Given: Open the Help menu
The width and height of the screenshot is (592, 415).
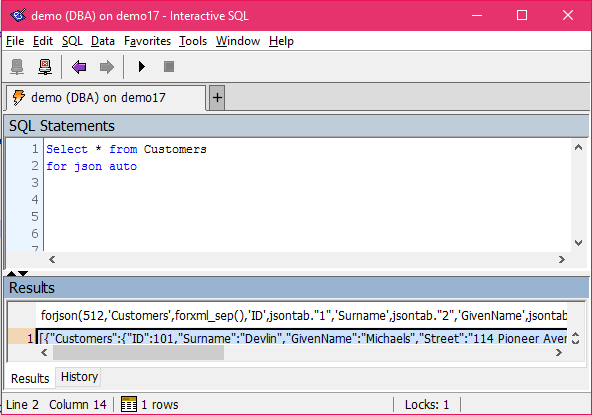Looking at the screenshot, I should click(x=281, y=41).
